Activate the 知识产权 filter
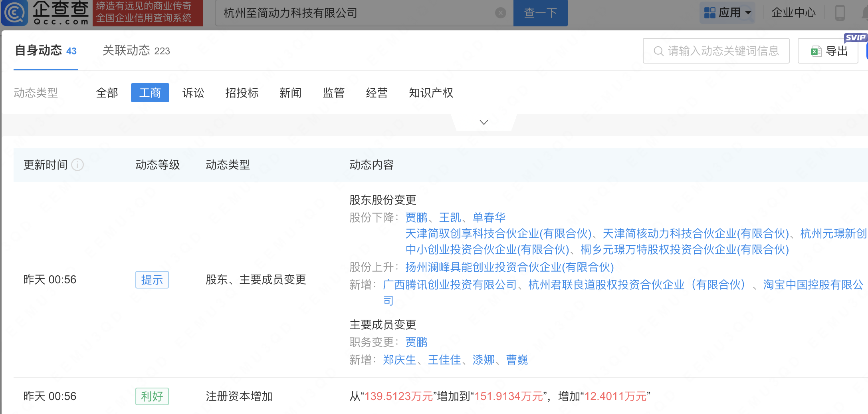This screenshot has height=414, width=868. pyautogui.click(x=431, y=93)
